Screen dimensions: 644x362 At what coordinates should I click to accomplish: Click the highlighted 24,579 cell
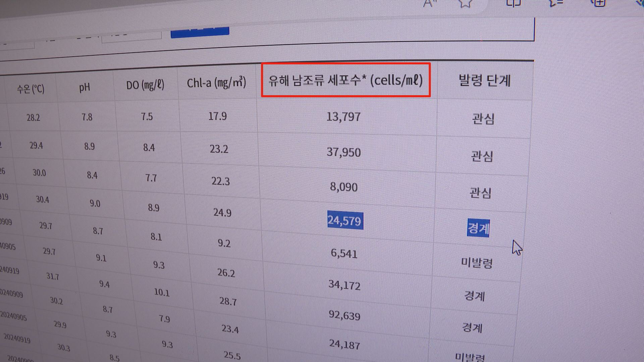tap(345, 221)
